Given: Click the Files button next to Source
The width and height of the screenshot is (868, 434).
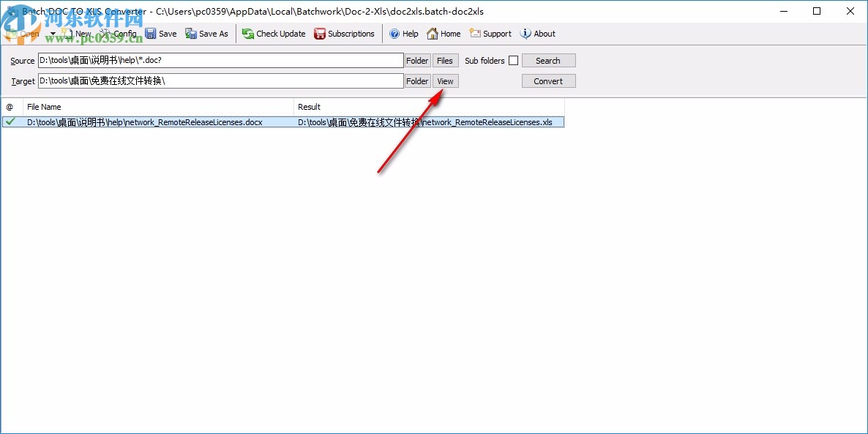Looking at the screenshot, I should coord(445,60).
